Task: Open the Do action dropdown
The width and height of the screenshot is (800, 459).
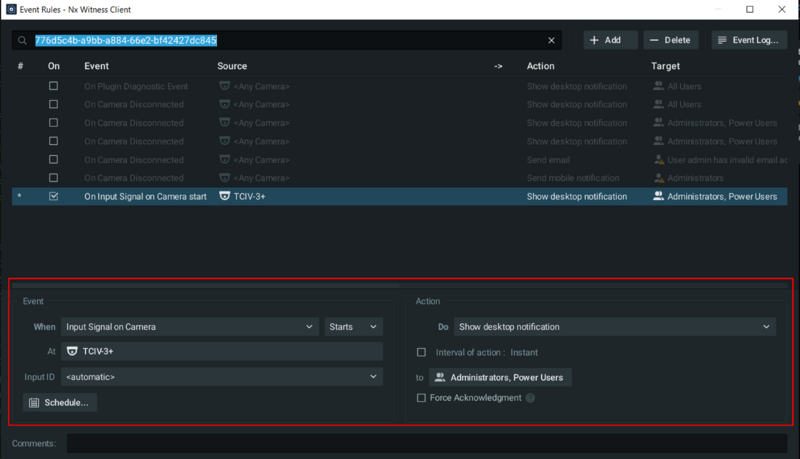Action: [614, 326]
